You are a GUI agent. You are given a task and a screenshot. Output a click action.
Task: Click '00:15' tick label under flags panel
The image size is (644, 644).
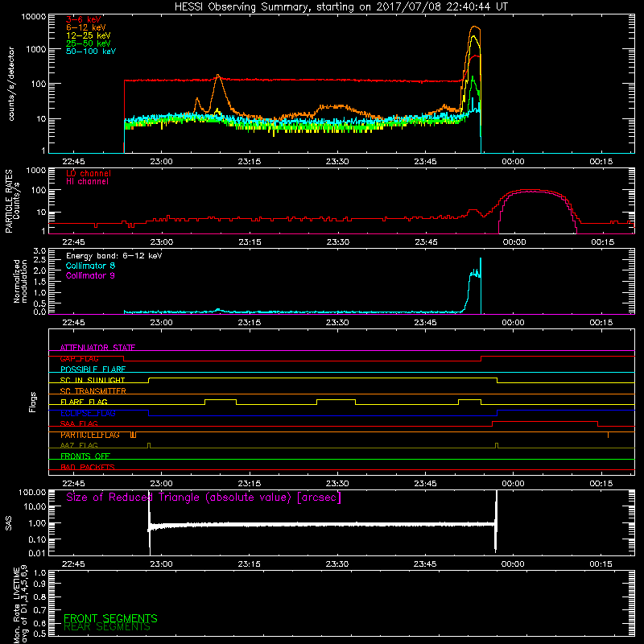pos(601,484)
